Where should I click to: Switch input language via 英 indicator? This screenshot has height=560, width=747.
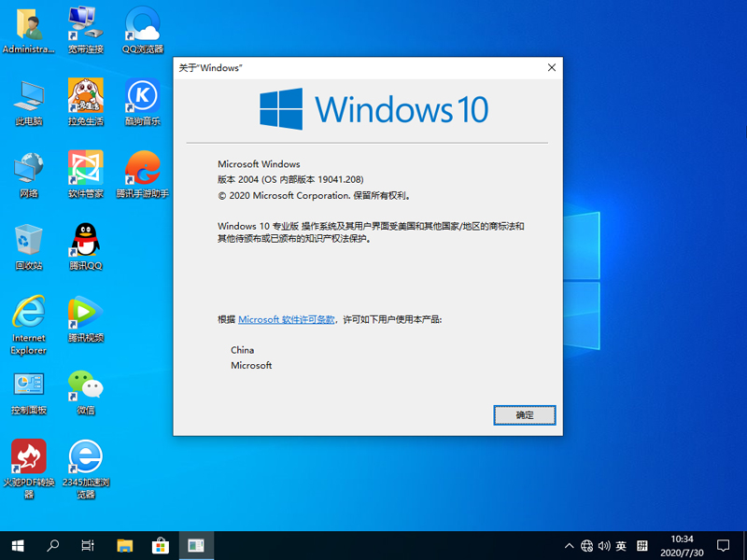click(622, 546)
